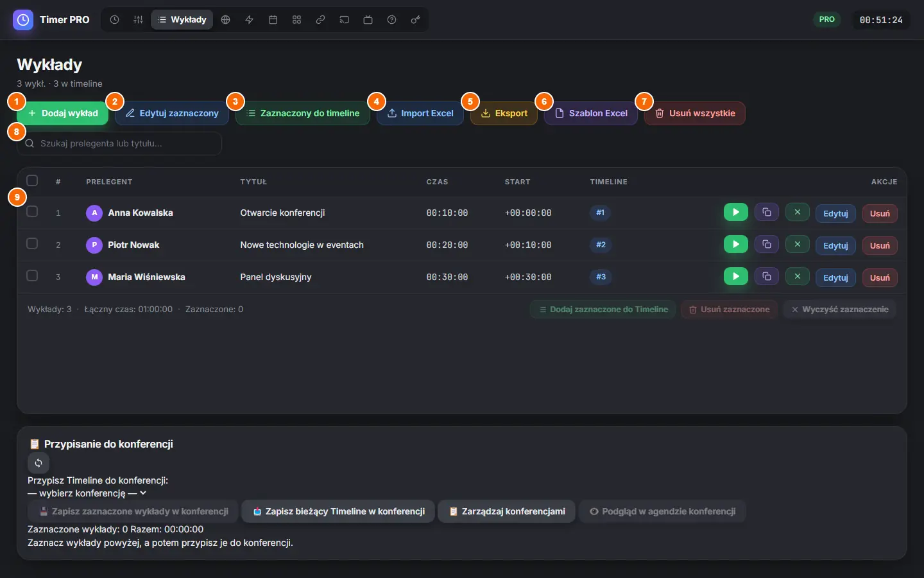Open the help question mark tab
924x578 pixels.
(x=391, y=20)
